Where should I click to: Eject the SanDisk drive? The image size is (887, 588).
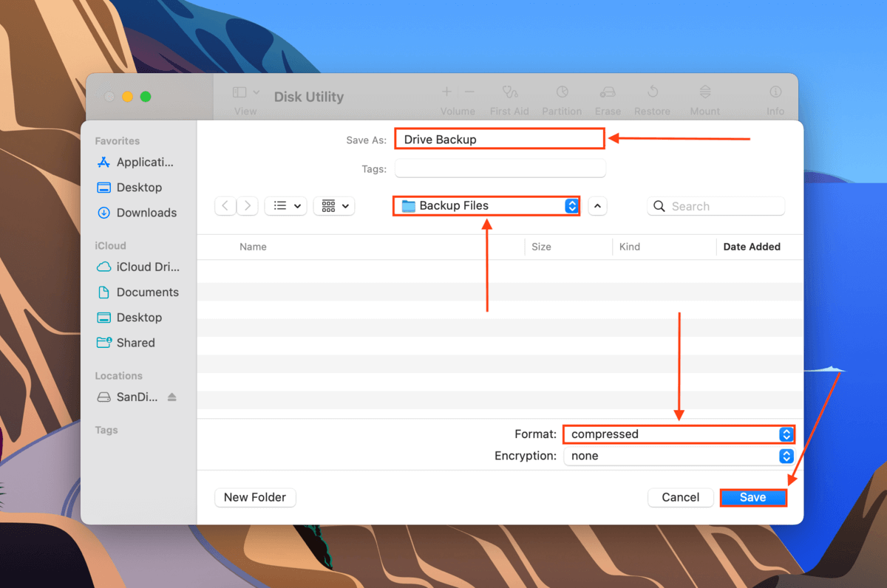point(172,397)
